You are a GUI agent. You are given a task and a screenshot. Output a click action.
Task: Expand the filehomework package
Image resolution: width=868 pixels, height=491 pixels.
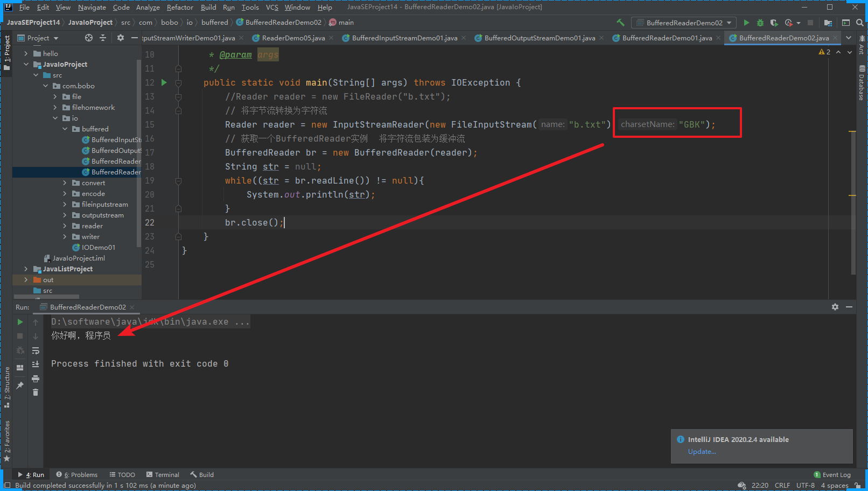[x=55, y=107]
